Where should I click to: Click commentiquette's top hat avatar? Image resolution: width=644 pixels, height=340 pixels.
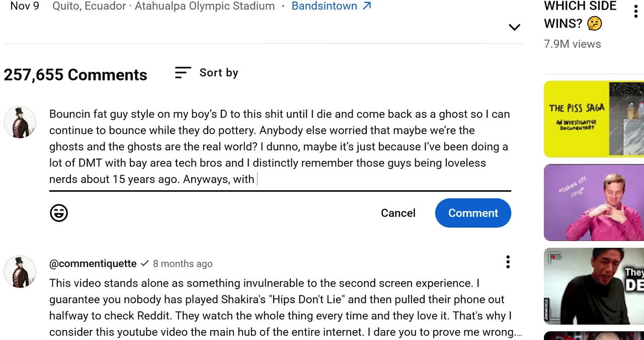pos(20,272)
